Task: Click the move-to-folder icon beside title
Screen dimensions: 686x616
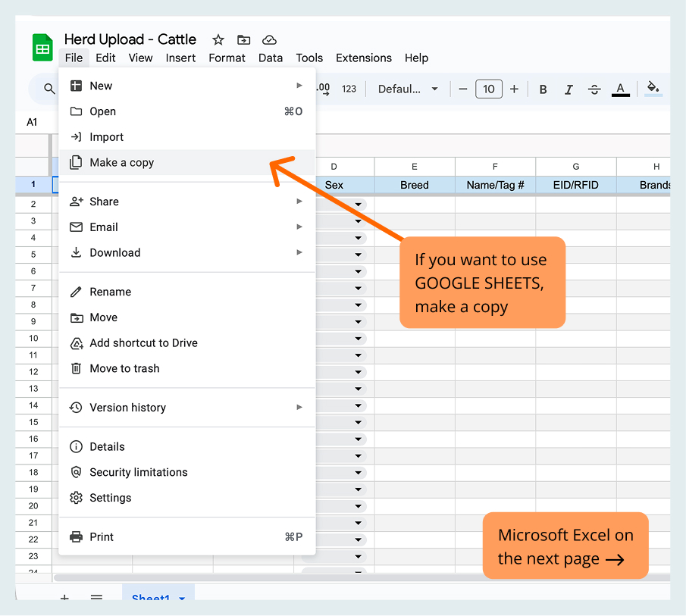Action: coord(243,40)
